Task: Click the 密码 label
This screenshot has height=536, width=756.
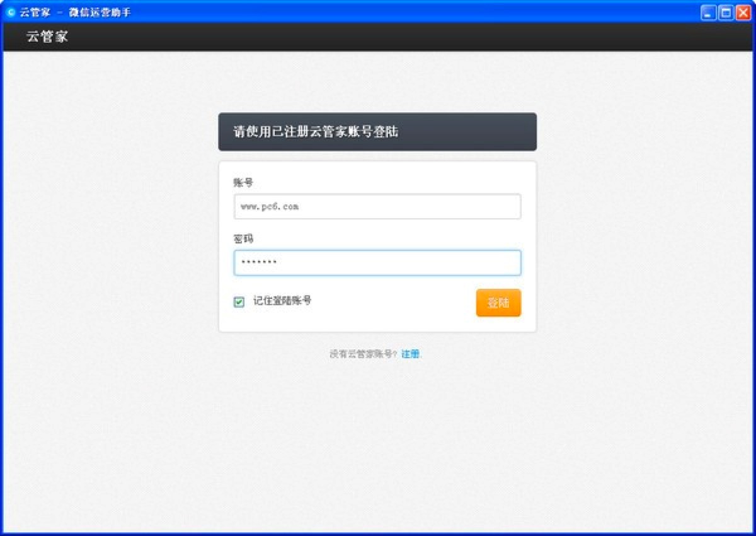Action: tap(243, 239)
